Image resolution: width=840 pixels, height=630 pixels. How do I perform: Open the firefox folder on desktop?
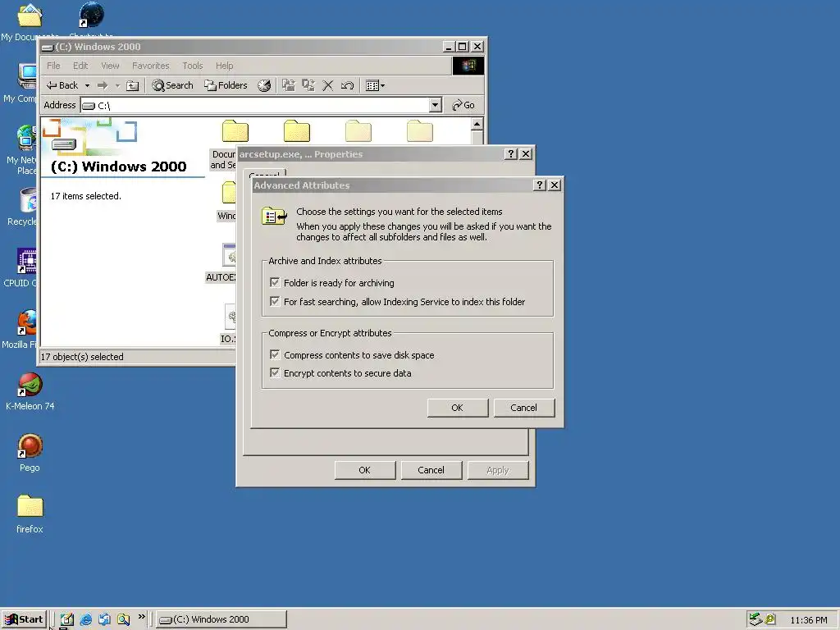[30, 514]
